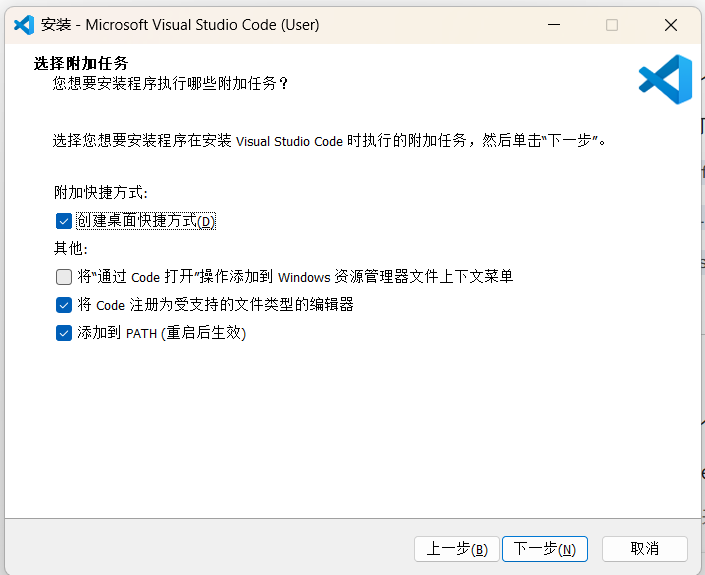Uncheck the 创建桌面快捷方式 checkbox

click(x=63, y=221)
